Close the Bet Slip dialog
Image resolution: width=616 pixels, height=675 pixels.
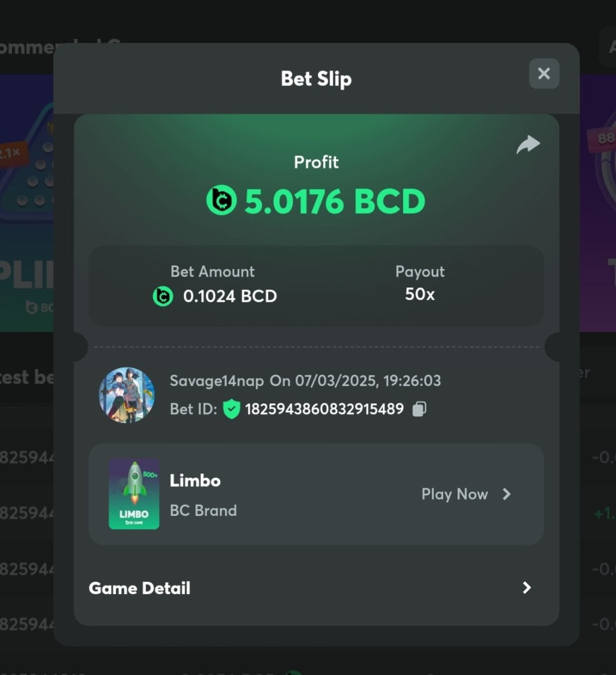[543, 74]
